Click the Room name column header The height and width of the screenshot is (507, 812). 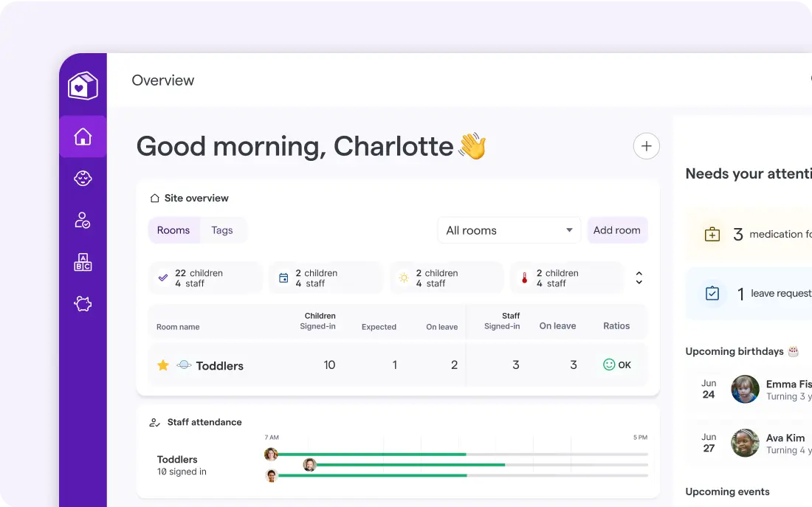178,327
